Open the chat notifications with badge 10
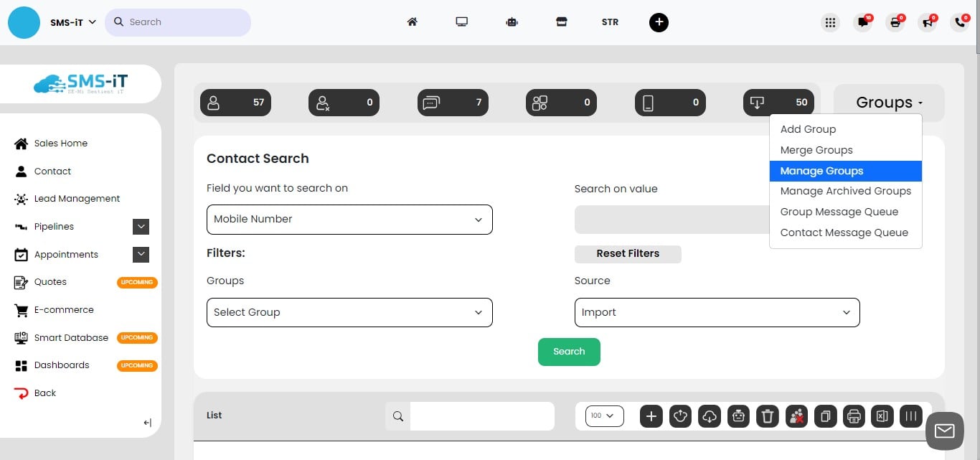980x460 pixels. [862, 22]
